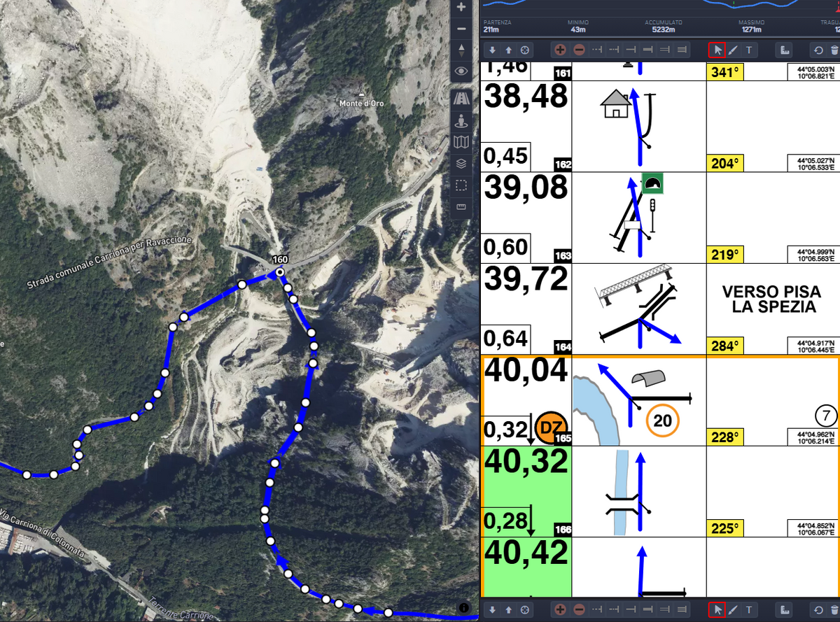
Task: Zoom out on the satellite map
Action: (461, 29)
